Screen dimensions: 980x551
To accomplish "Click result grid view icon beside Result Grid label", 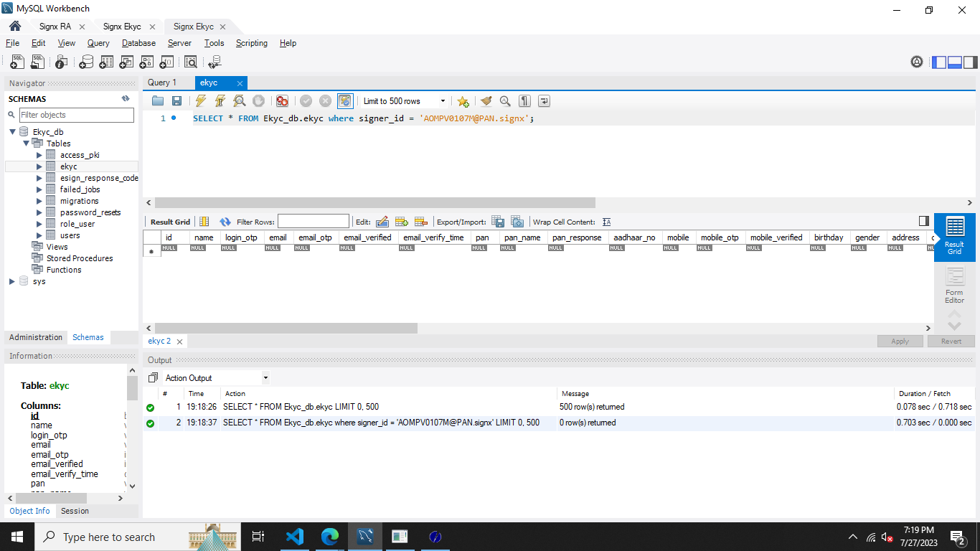I will (x=204, y=222).
